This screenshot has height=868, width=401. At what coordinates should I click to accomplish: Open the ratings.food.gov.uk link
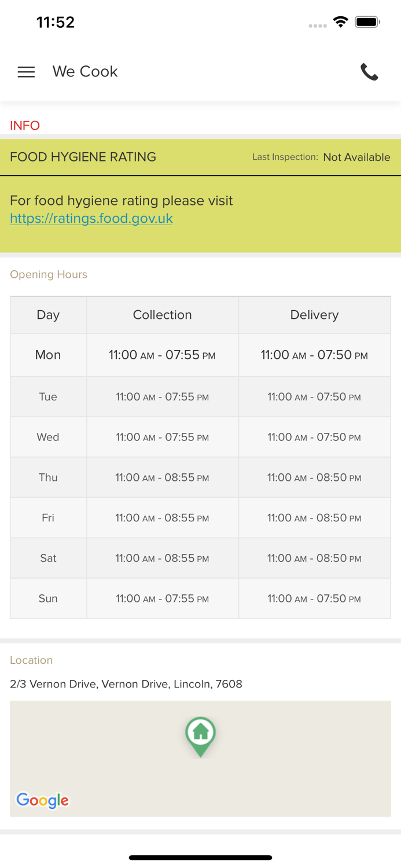pos(91,219)
